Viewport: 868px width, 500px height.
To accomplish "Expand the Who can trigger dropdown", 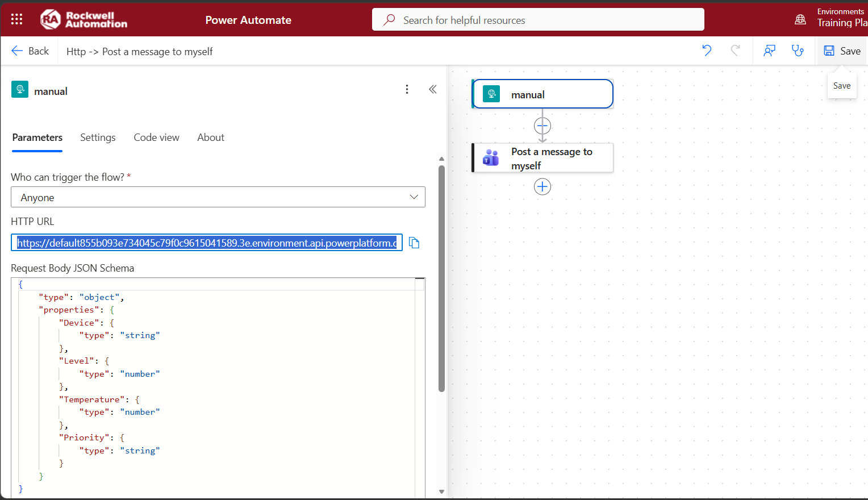I will click(218, 197).
